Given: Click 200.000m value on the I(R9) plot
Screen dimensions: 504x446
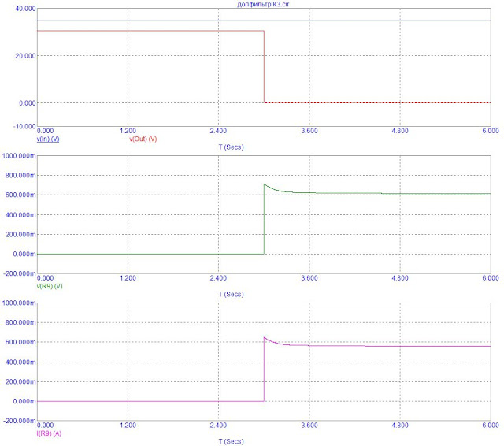Looking at the screenshot, I should (20, 381).
